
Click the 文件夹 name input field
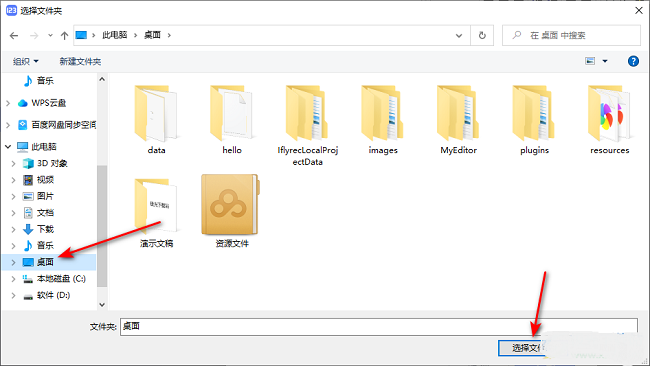point(379,327)
